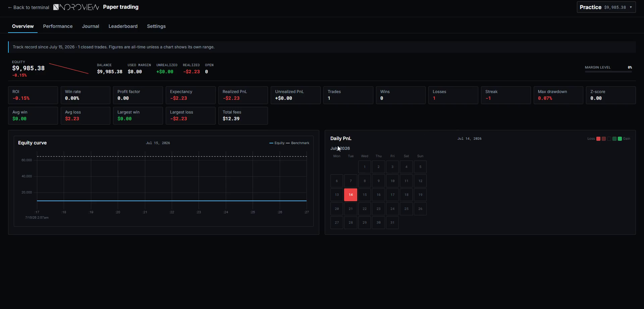Click the Equity legend entry

pos(277,143)
